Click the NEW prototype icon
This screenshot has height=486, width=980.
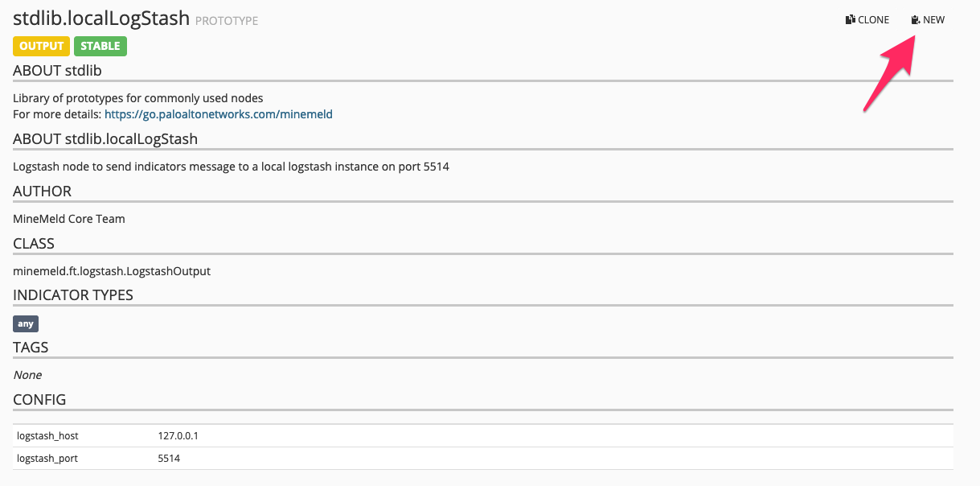point(915,20)
